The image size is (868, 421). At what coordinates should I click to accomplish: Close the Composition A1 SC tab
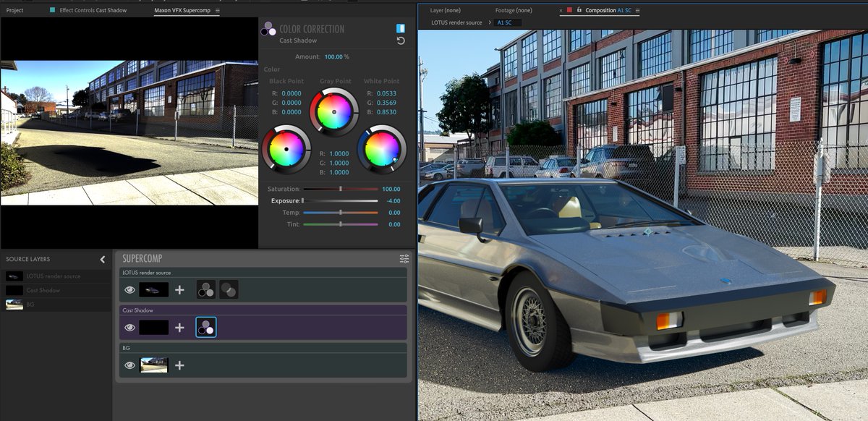[561, 11]
